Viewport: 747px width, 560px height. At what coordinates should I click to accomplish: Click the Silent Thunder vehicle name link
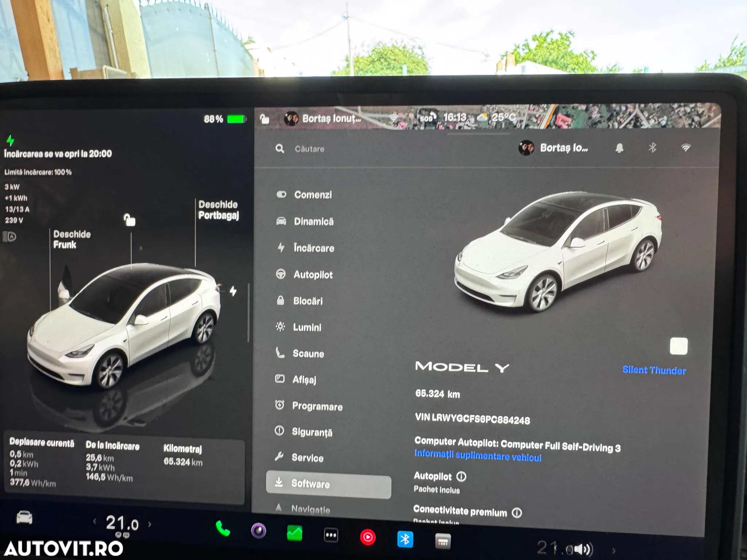(x=654, y=370)
